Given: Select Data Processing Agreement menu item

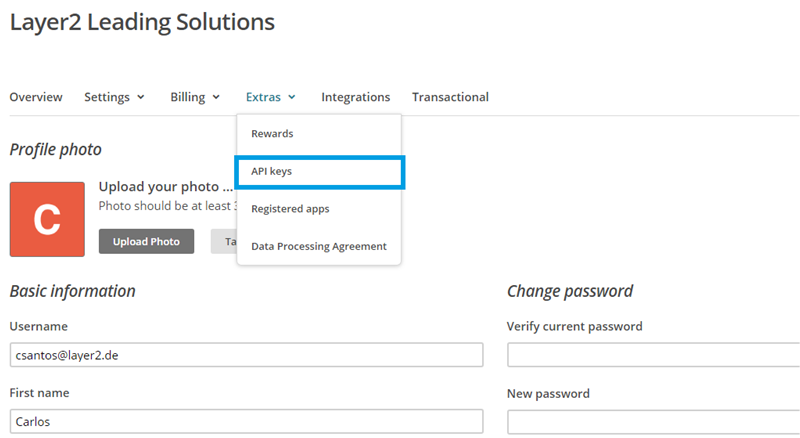Looking at the screenshot, I should tap(318, 246).
